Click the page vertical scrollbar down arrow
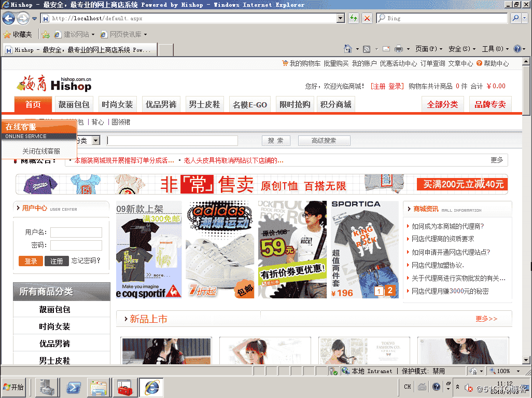The image size is (532, 398). [x=526, y=360]
